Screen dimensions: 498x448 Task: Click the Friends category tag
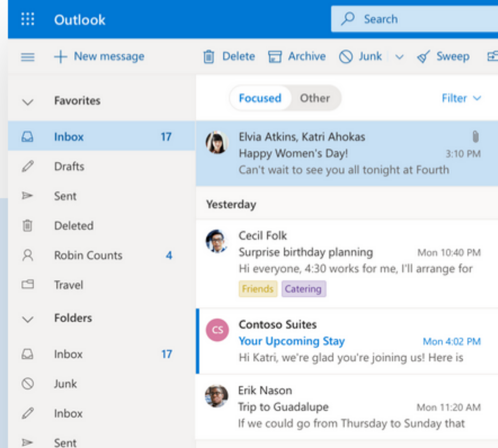coord(258,288)
